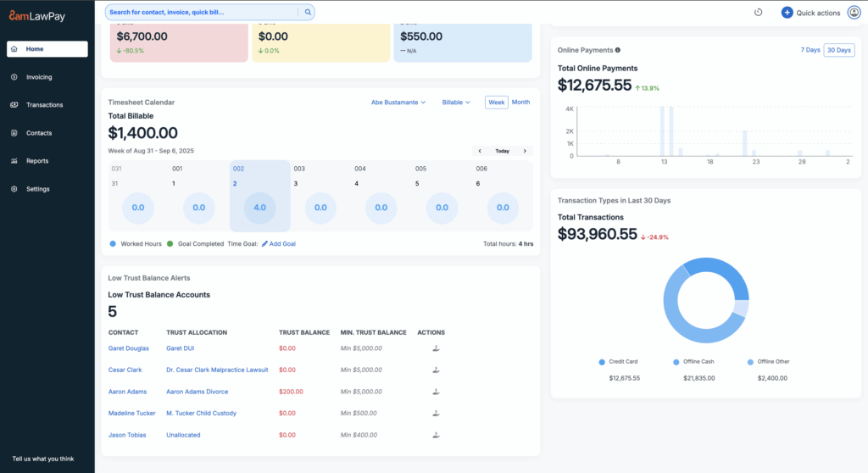Click deposit action icon for Aaron Adams
The height and width of the screenshot is (473, 868).
436,392
